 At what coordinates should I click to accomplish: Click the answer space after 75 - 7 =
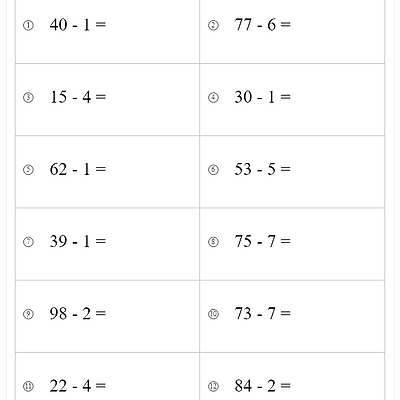(x=337, y=241)
